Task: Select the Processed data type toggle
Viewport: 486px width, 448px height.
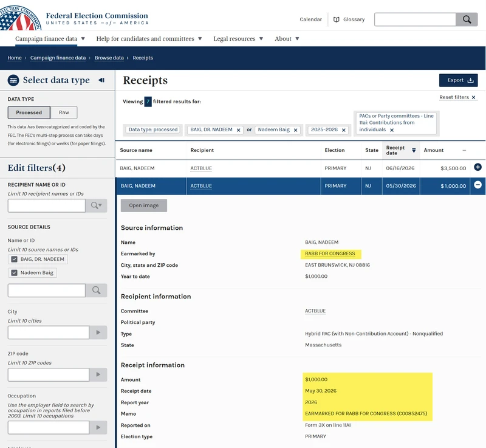Action: point(29,112)
